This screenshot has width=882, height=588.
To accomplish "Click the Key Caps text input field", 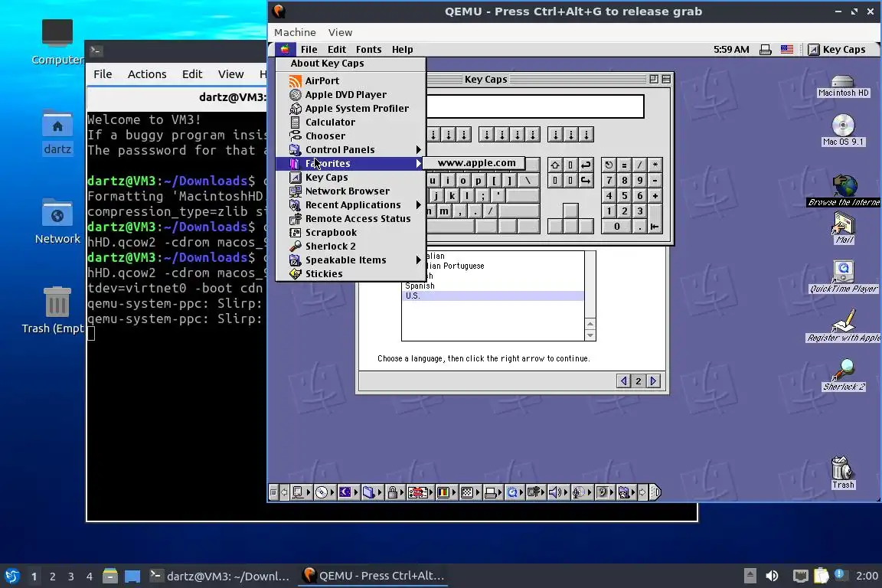I will tap(535, 106).
